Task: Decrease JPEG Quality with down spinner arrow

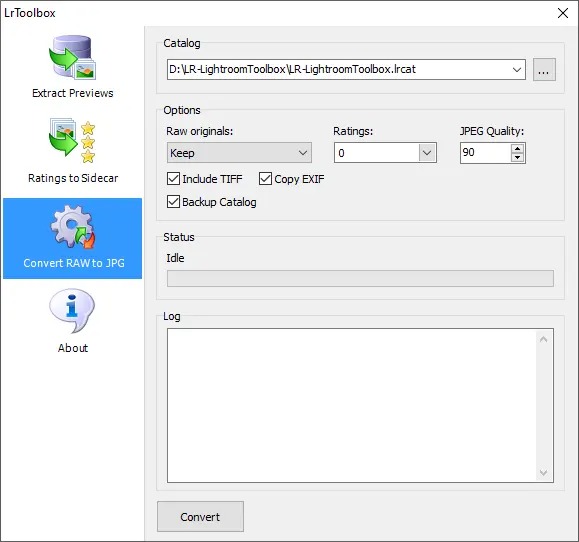Action: pos(518,157)
